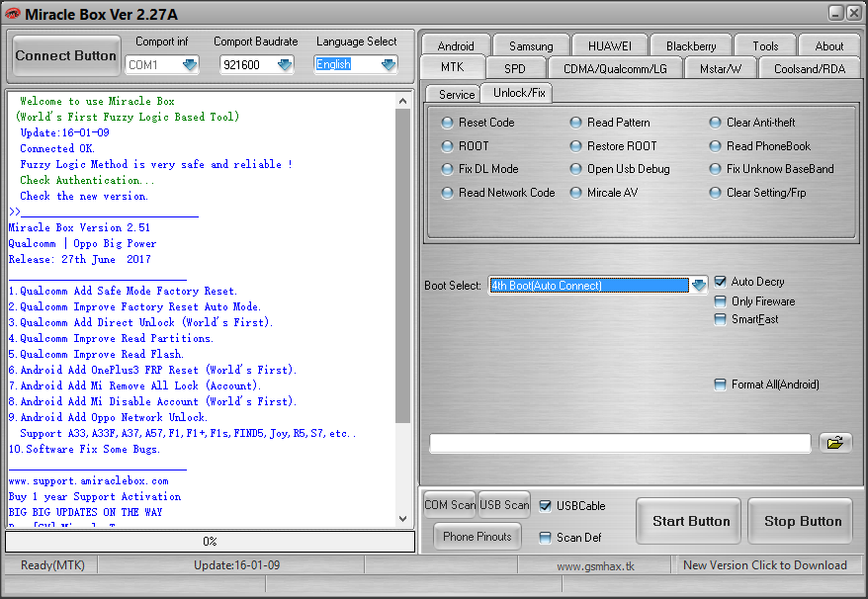Screen dimensions: 868x599
Task: Click the Start Button
Action: (690, 522)
